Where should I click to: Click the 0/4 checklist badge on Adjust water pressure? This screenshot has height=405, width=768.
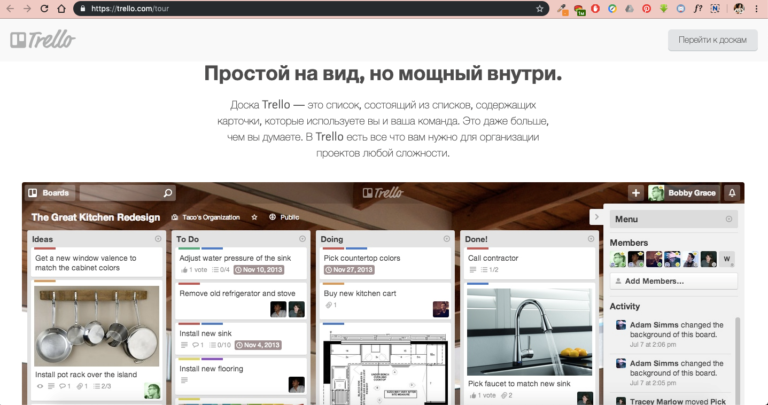220,270
